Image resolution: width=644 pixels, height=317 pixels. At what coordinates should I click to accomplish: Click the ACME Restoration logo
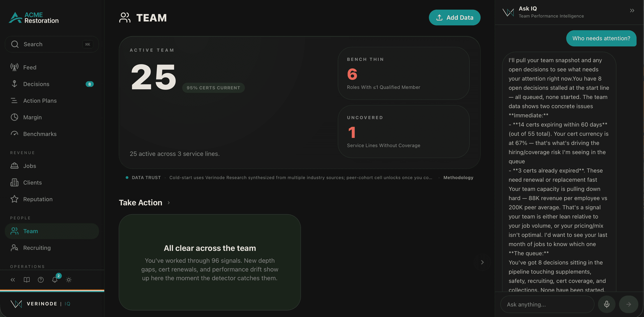34,18
